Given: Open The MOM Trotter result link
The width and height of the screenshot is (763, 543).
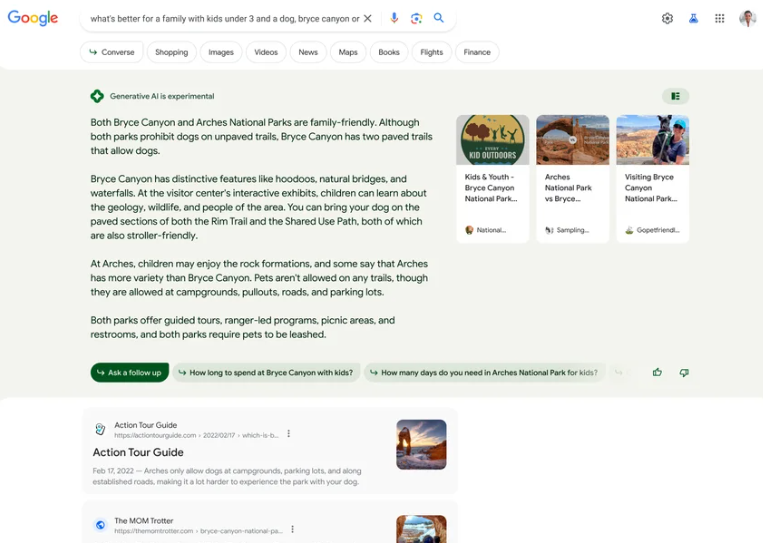Looking at the screenshot, I should [x=144, y=521].
